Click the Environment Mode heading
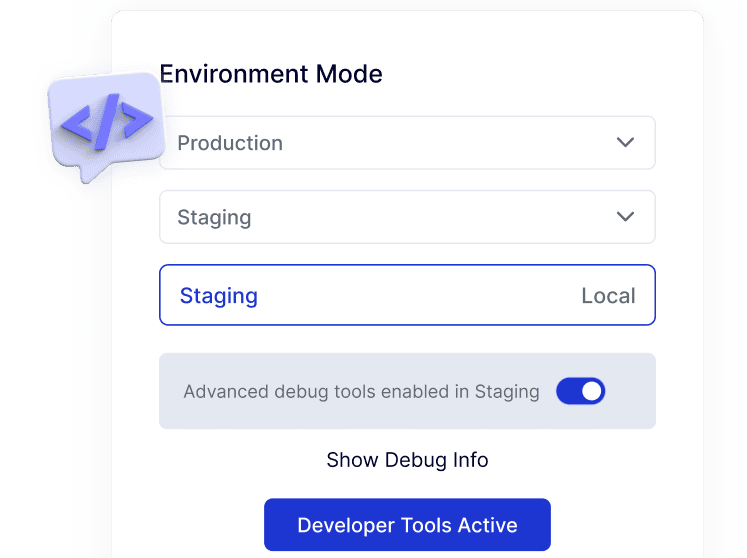Screen dimensions: 747x558 (x=271, y=74)
